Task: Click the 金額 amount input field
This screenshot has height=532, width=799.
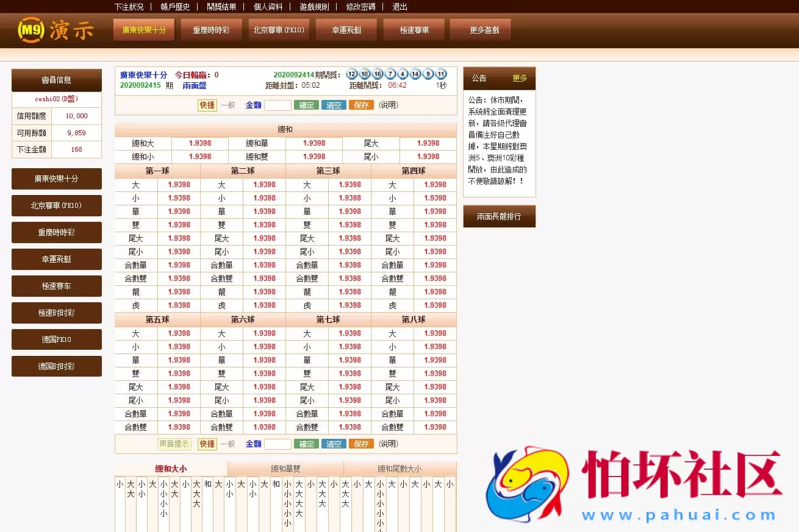Action: click(279, 105)
